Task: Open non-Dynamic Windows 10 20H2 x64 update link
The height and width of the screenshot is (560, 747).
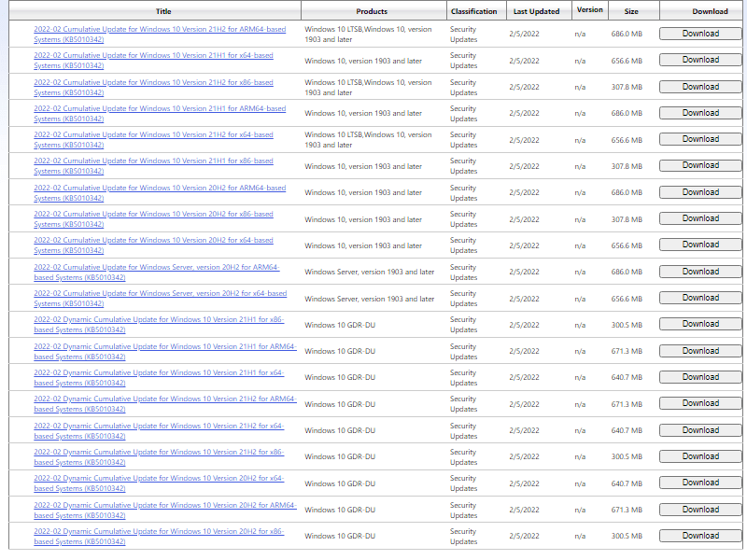Action: pyautogui.click(x=153, y=245)
